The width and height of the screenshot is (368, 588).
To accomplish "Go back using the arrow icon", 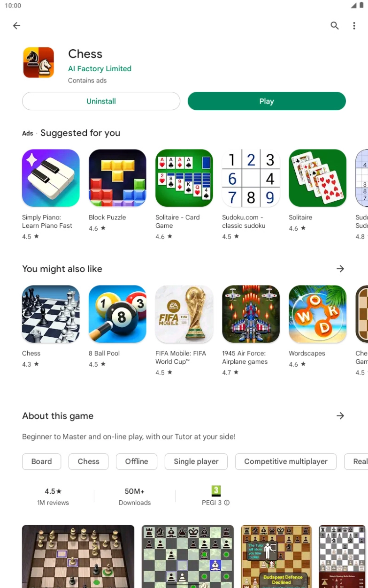I will pos(16,26).
